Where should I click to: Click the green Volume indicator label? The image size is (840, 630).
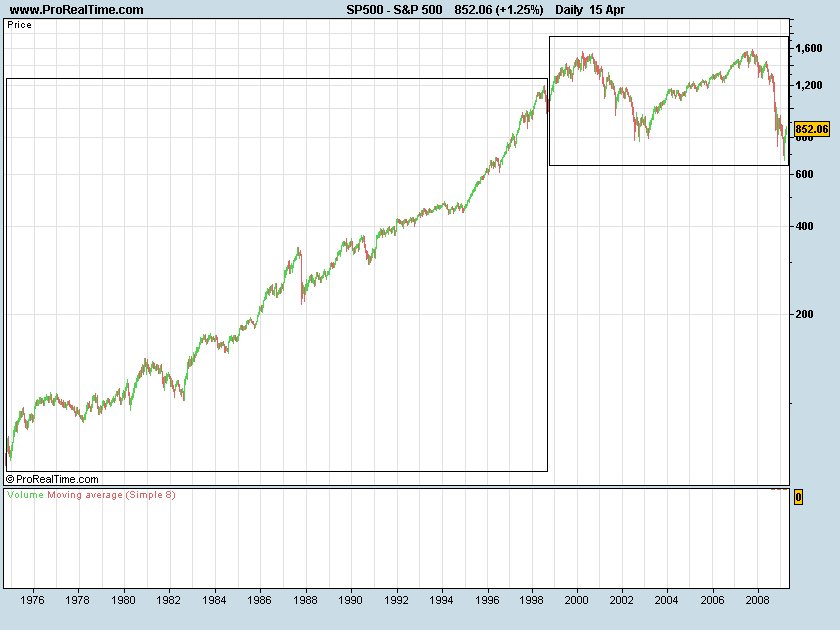coord(25,494)
